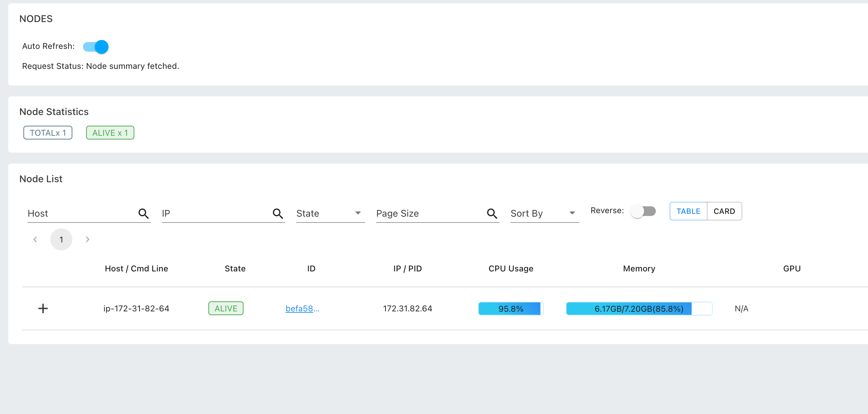Click hostname ip-172-31-82-64
Screen dimensions: 868x414
point(136,309)
